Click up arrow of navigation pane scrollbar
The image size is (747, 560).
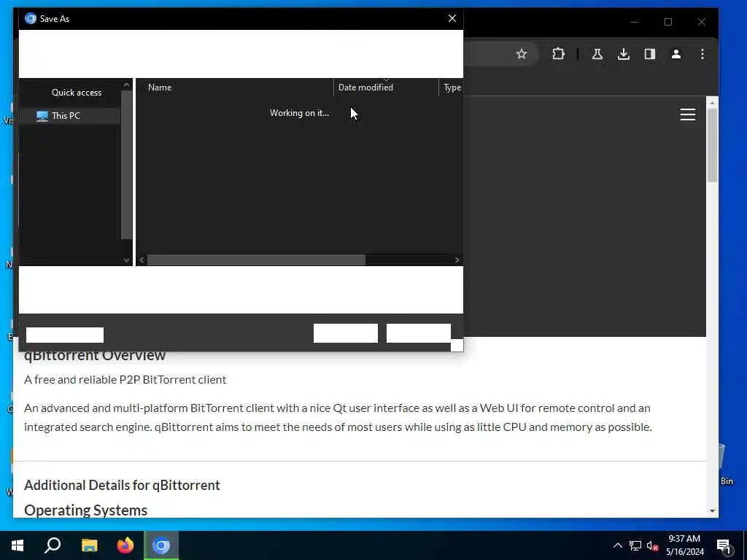126,85
